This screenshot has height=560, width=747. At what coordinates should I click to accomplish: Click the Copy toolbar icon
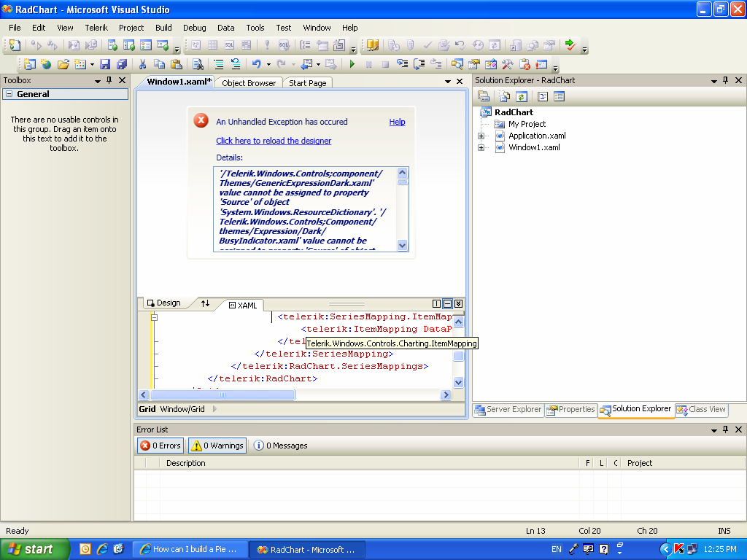[x=159, y=64]
